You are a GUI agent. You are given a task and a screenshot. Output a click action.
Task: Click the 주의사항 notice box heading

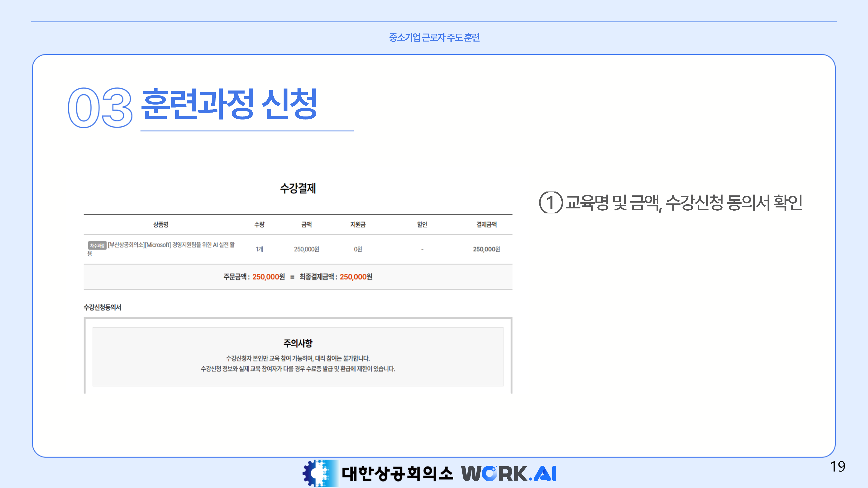298,343
